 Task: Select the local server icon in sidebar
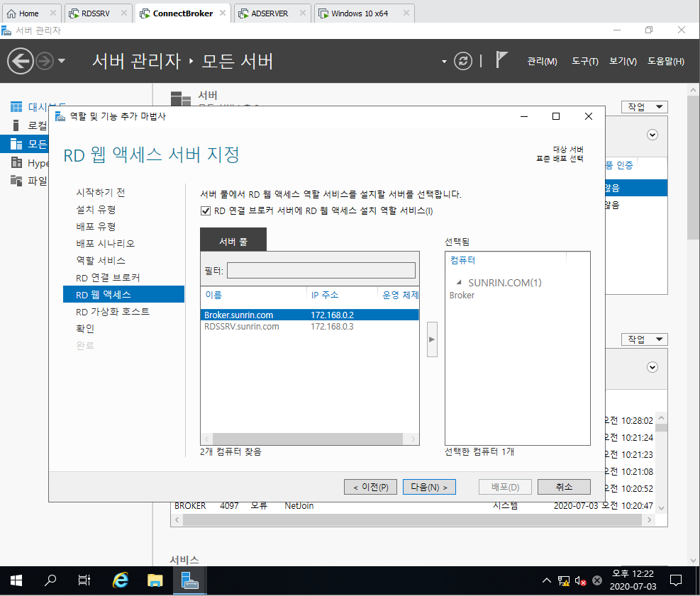pos(16,125)
